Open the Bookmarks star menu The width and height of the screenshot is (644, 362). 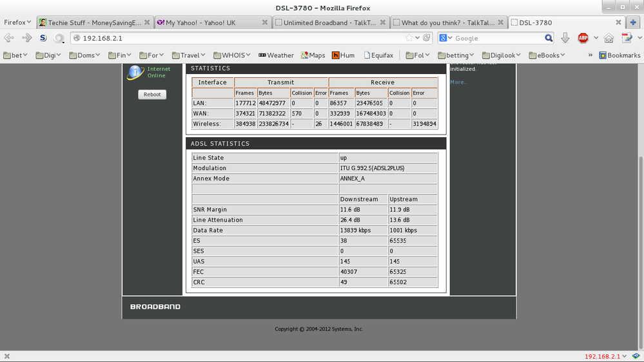point(620,55)
